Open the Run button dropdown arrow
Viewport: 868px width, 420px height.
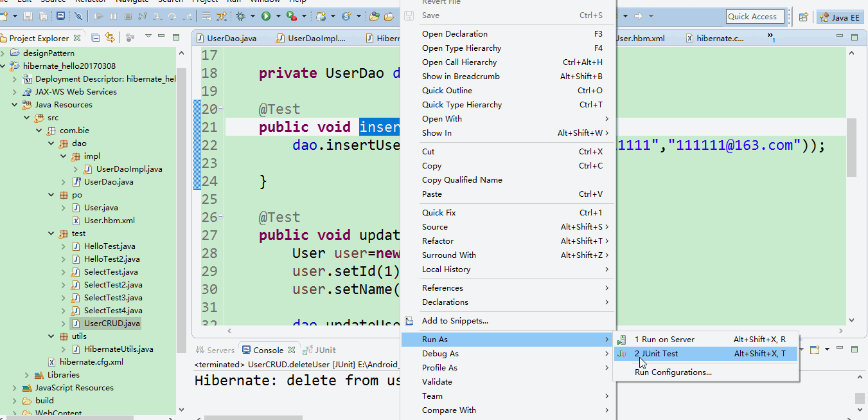[278, 16]
